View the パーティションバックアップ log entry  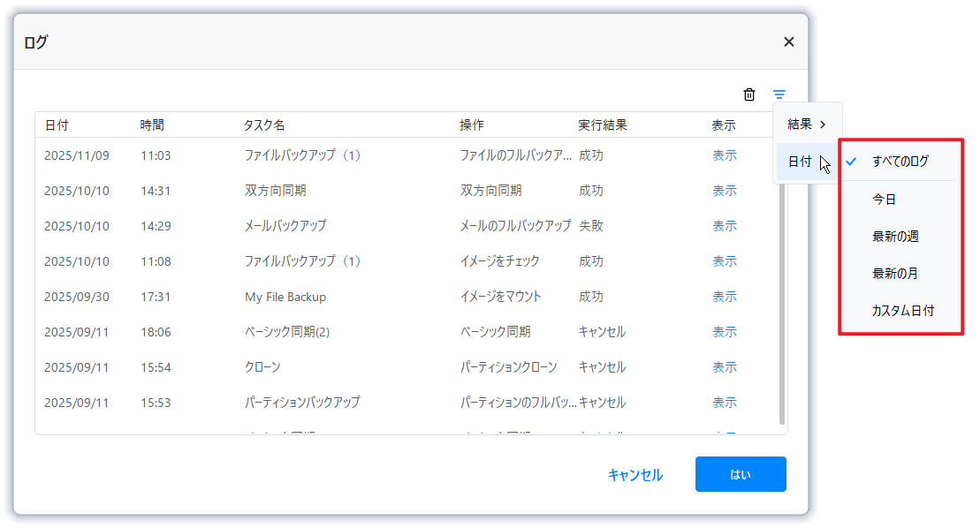(725, 403)
